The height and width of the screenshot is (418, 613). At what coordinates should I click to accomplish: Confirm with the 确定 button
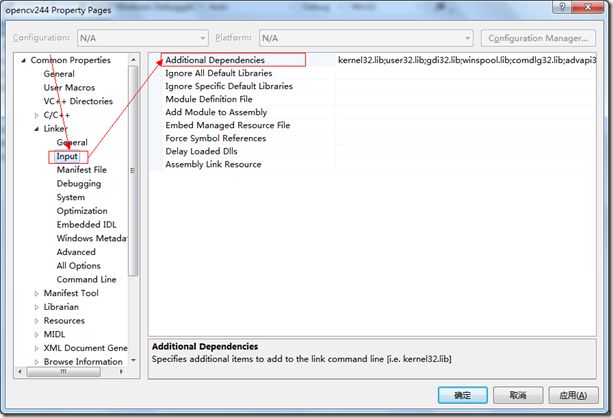pyautogui.click(x=462, y=395)
